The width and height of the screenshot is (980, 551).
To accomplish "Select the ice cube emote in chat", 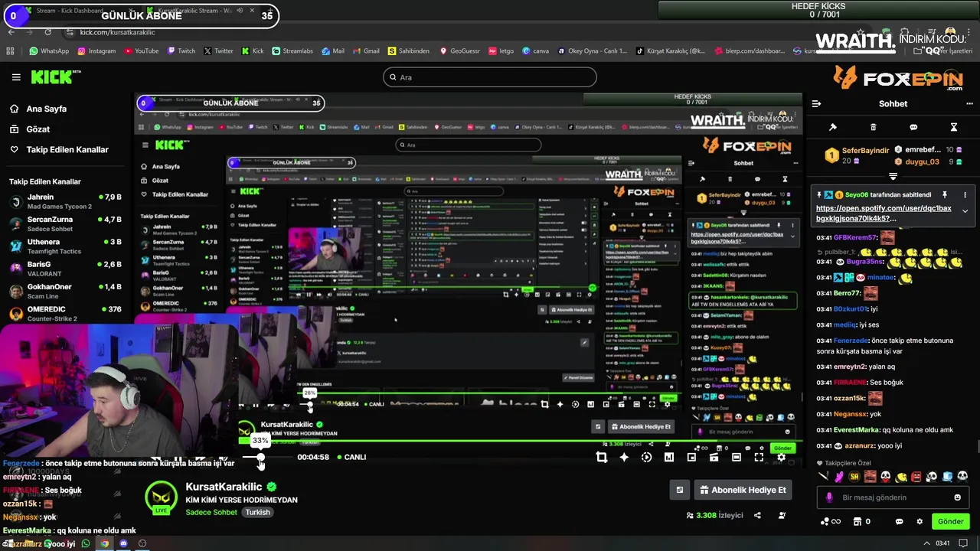I will tap(947, 477).
